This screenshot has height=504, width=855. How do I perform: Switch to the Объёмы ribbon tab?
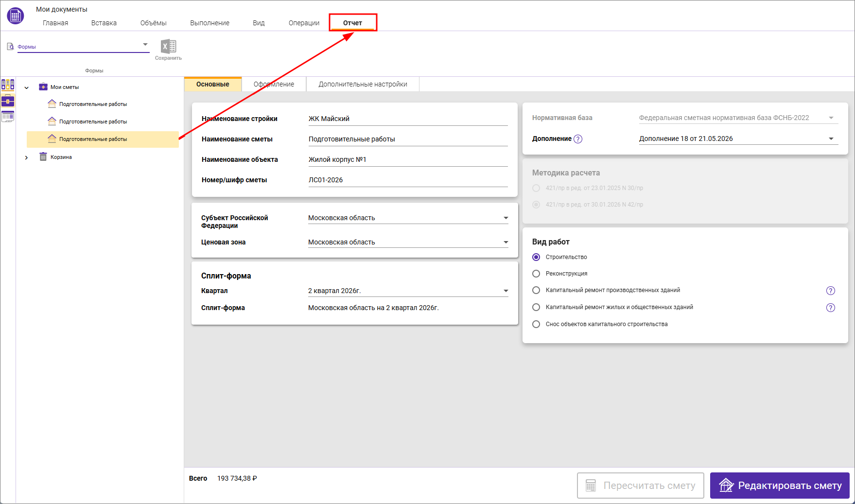pyautogui.click(x=154, y=23)
